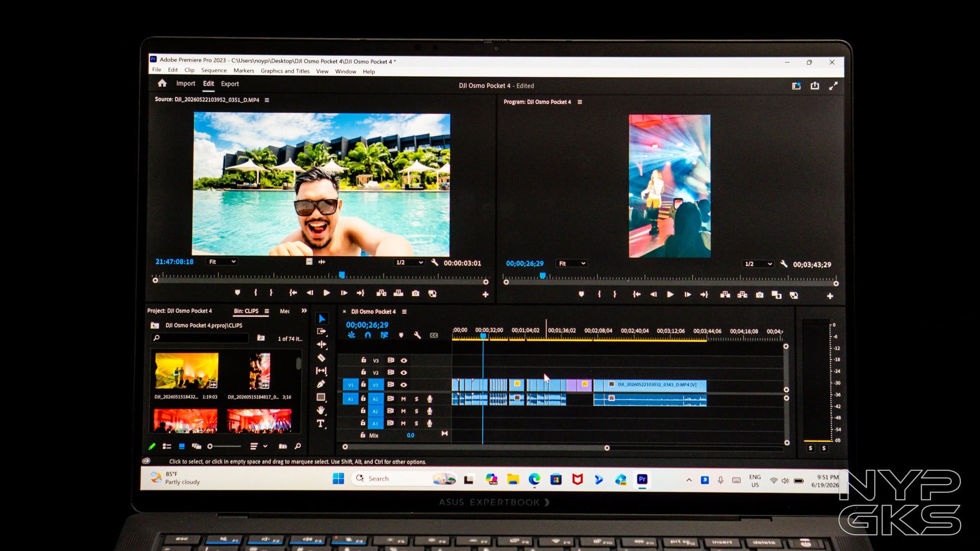980x551 pixels.
Task: Open Graphics and Titles menu
Action: pos(285,71)
